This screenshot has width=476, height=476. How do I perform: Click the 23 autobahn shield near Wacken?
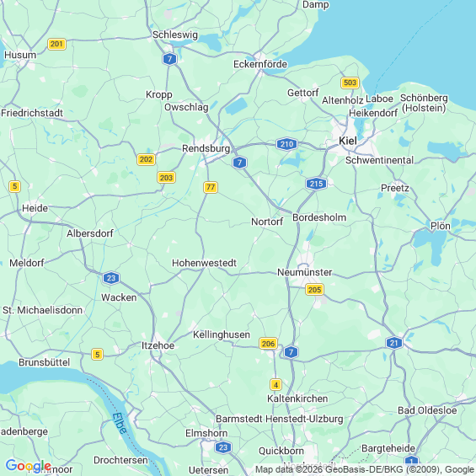pos(111,278)
